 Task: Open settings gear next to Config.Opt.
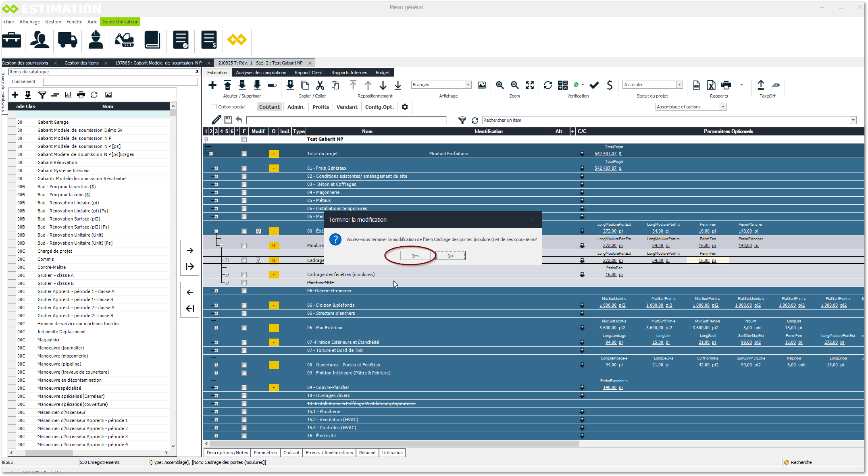[405, 107]
